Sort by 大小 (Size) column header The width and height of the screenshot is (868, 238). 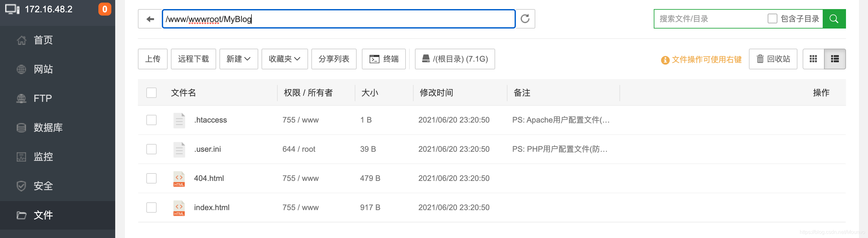coord(370,93)
